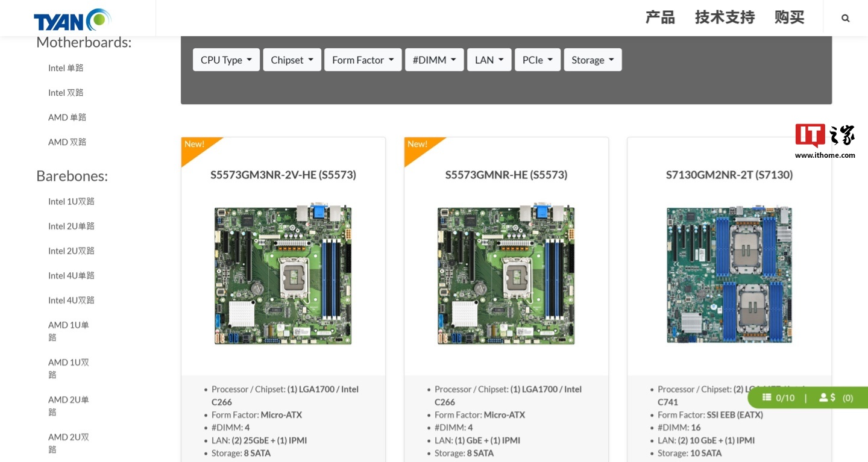Open Barebones AMD 2U双路
The image size is (868, 462).
click(69, 443)
